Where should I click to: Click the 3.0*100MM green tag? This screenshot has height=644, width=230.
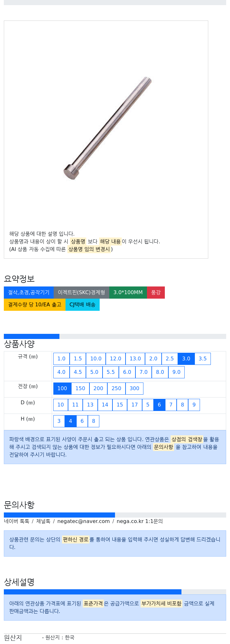[128, 293]
